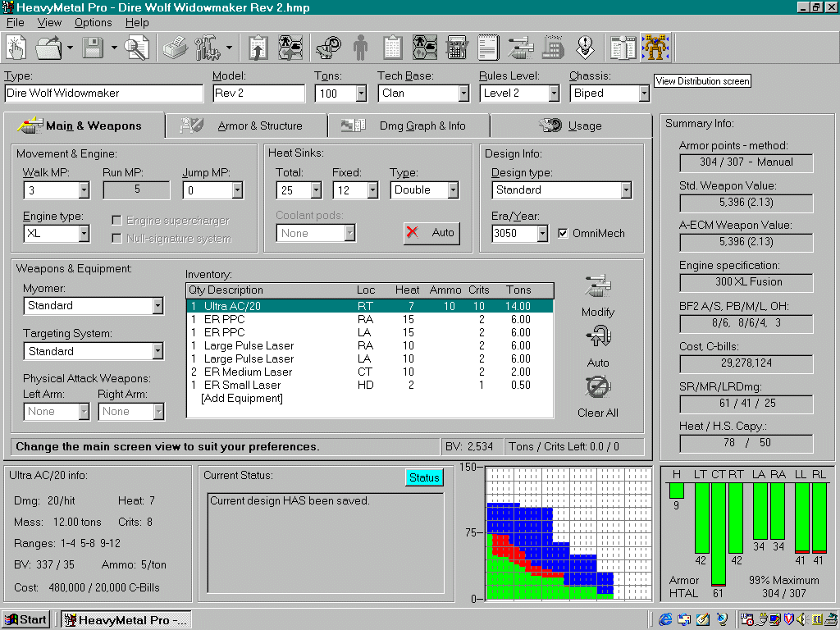Click the info book toolbar icon
The width and height of the screenshot is (840, 630).
point(623,48)
